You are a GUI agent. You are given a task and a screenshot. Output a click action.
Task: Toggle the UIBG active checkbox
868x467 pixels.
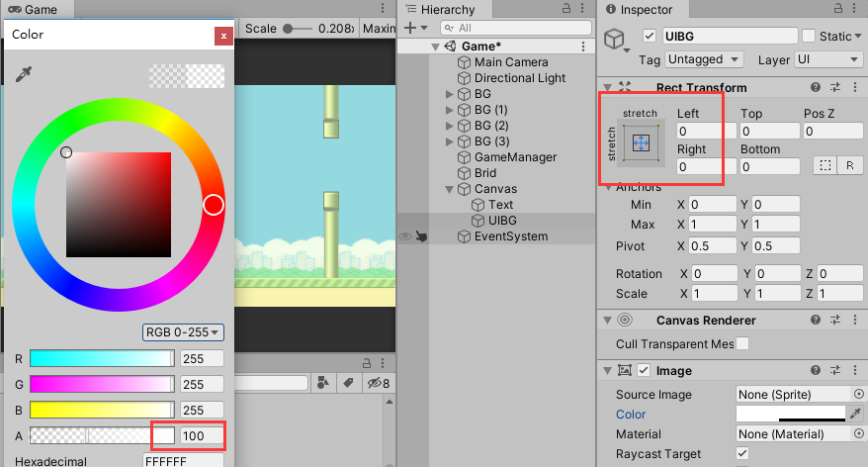tap(650, 36)
